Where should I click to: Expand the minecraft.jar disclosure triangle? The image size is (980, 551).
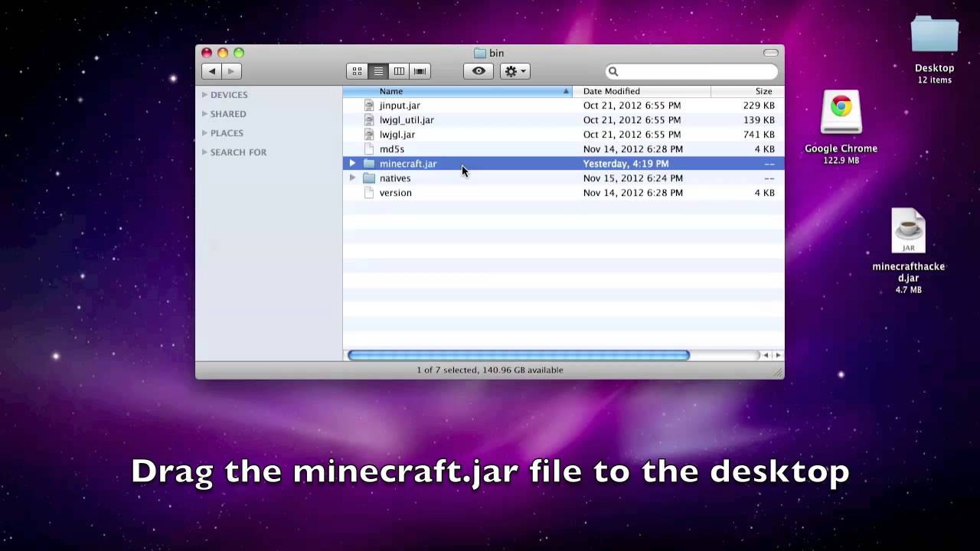pyautogui.click(x=352, y=164)
